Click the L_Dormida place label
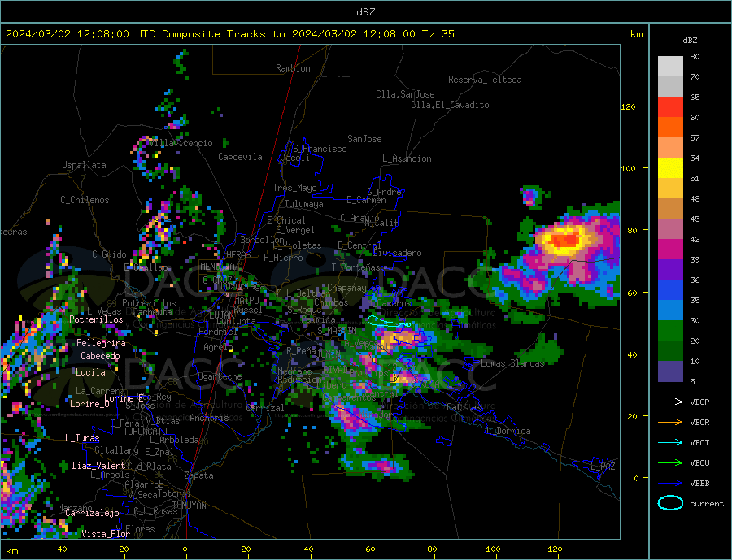The width and height of the screenshot is (732, 560). click(x=508, y=431)
